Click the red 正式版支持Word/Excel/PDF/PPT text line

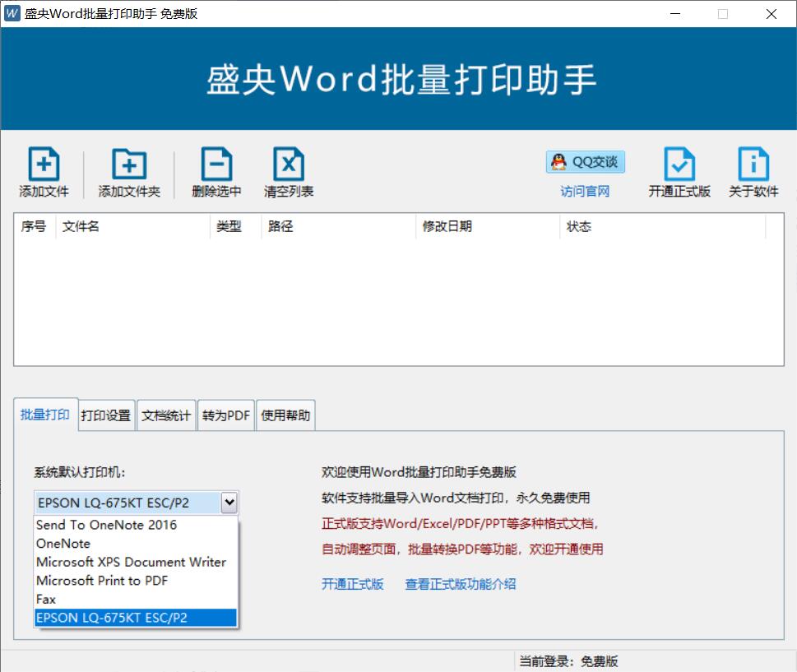coord(460,524)
